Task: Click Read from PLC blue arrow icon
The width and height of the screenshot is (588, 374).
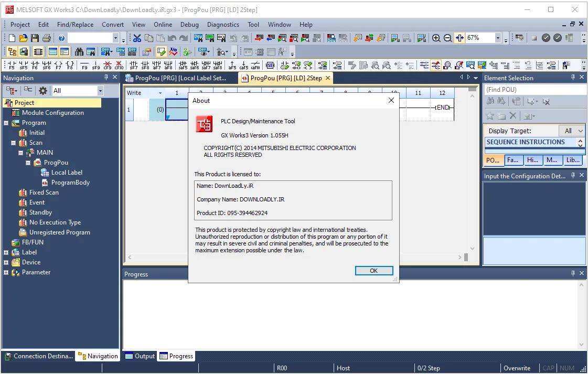Action: pyautogui.click(x=270, y=38)
